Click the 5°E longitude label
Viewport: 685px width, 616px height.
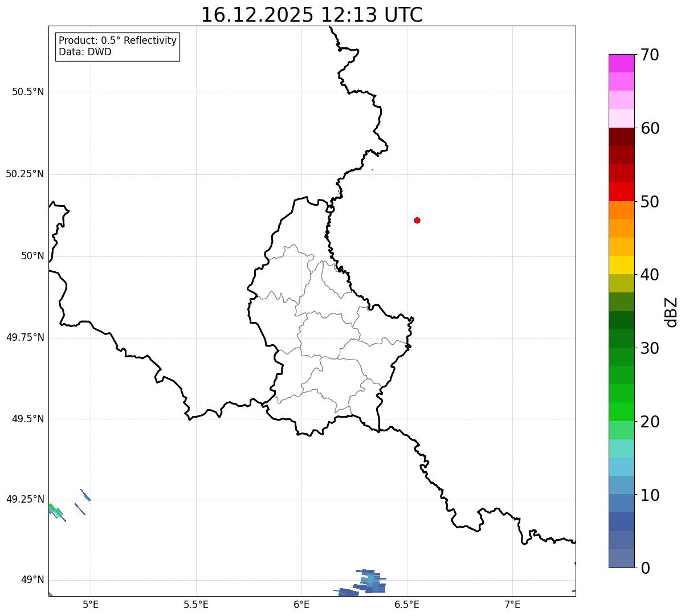[91, 604]
